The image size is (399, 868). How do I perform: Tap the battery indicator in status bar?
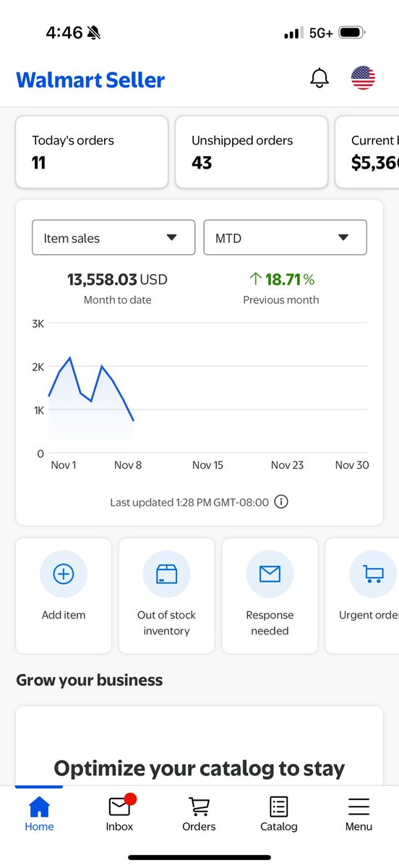351,33
